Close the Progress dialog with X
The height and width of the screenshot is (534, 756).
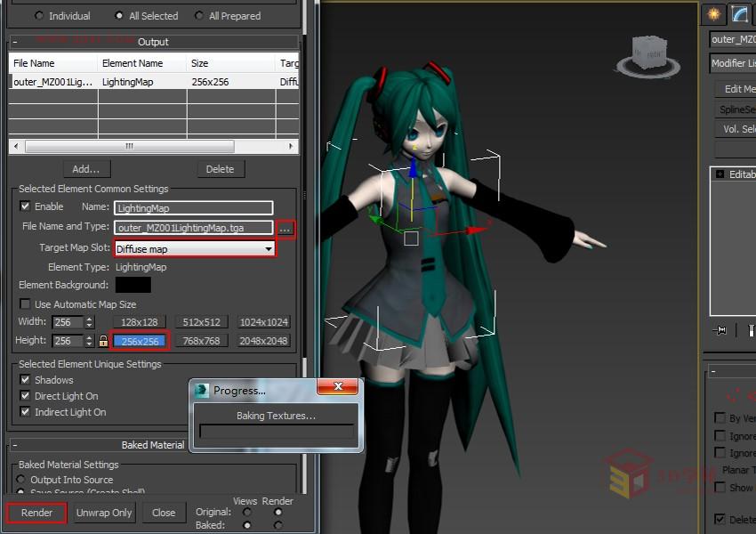pyautogui.click(x=338, y=386)
